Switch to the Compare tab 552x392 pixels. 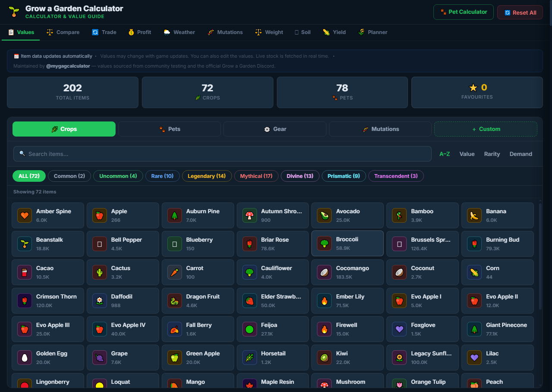(63, 32)
